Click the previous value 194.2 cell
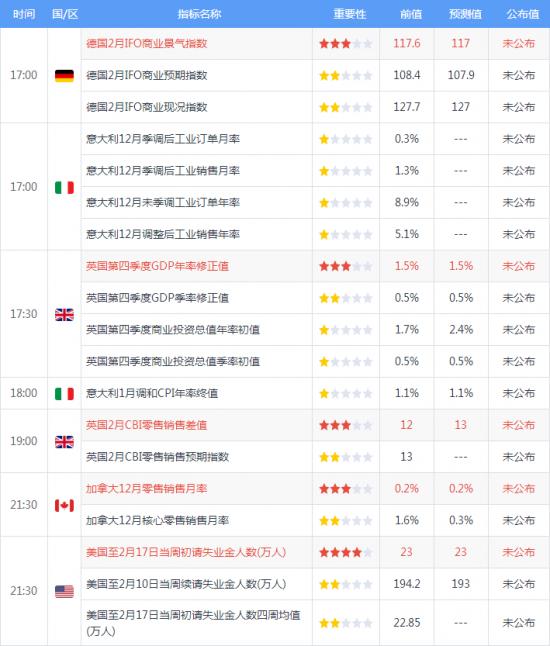 tap(407, 584)
